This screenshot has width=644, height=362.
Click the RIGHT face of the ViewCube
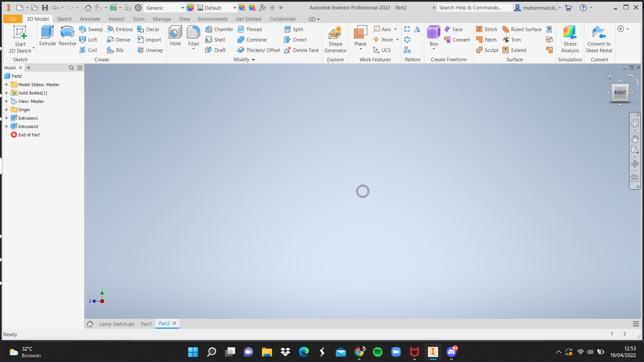point(620,93)
